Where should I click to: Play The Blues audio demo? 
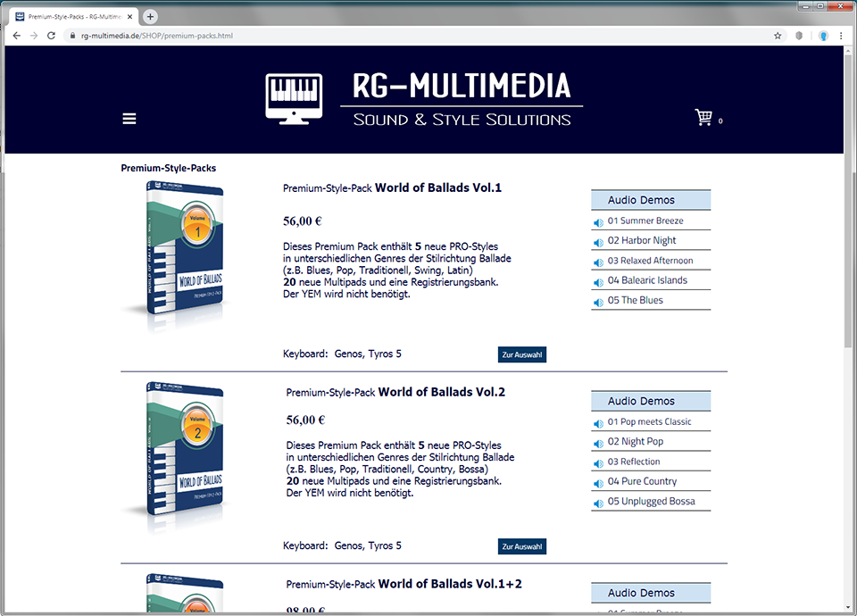coord(628,300)
